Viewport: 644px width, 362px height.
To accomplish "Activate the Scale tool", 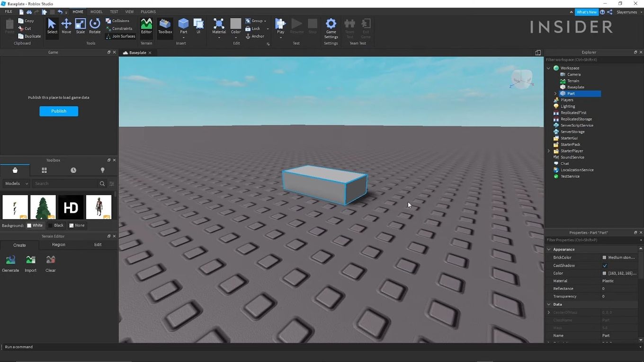I will pos(80,26).
